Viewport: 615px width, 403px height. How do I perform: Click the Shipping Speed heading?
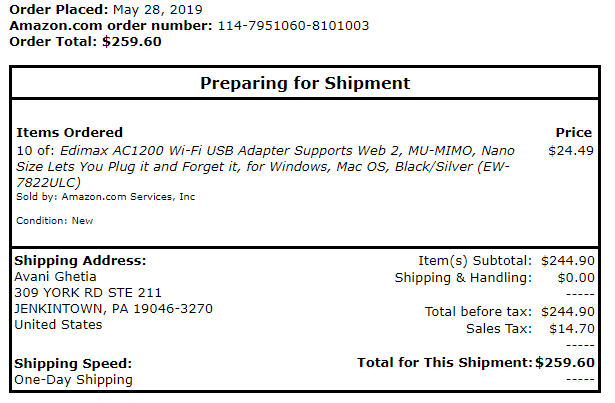73,364
